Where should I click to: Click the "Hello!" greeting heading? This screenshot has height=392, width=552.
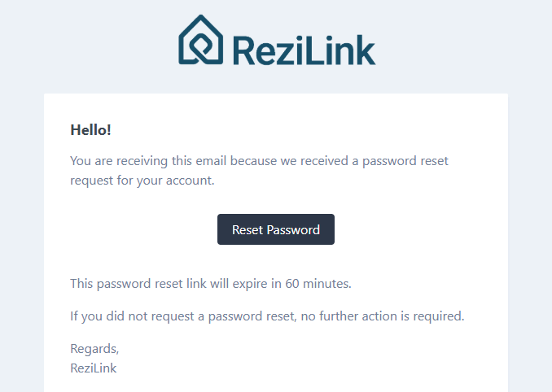tap(90, 129)
